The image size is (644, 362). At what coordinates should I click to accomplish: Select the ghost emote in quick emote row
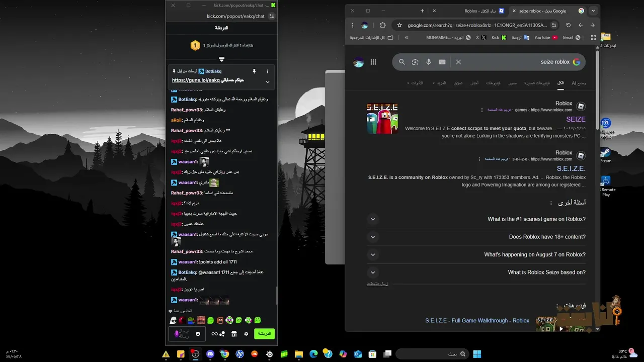173,320
